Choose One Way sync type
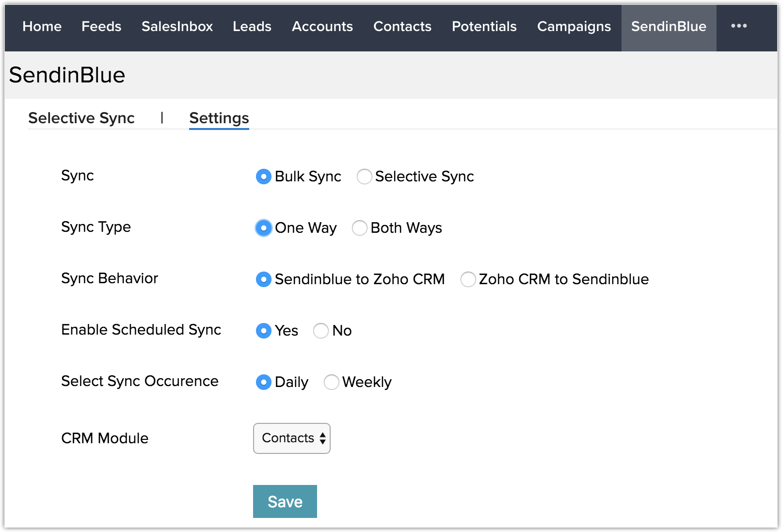The image size is (782, 532). click(263, 228)
